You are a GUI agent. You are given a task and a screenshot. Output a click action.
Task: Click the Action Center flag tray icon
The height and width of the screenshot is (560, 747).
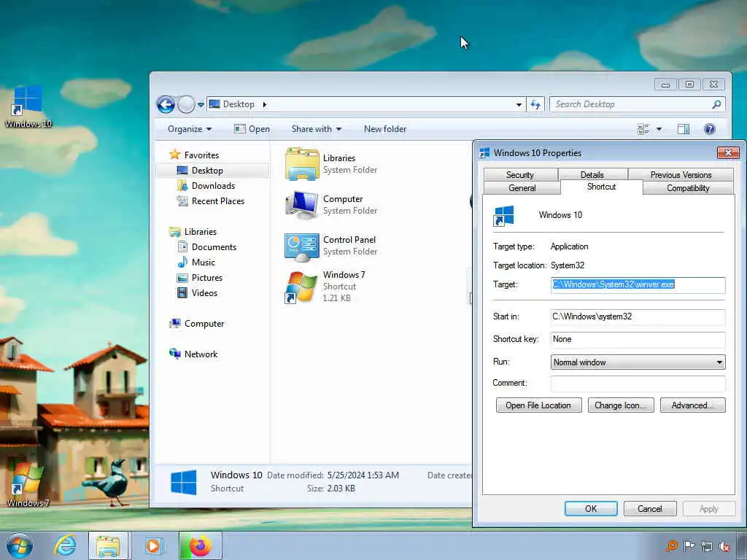click(689, 546)
